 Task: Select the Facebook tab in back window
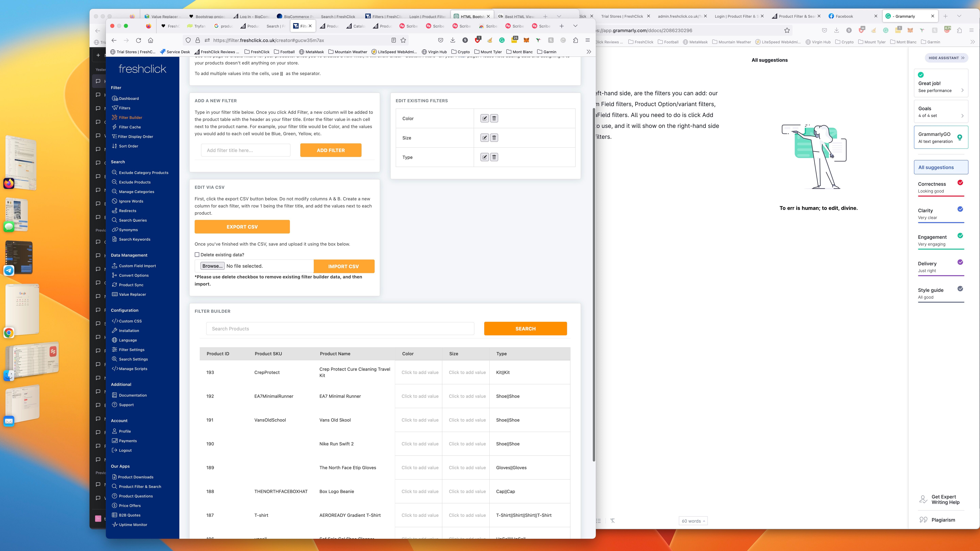pos(852,16)
